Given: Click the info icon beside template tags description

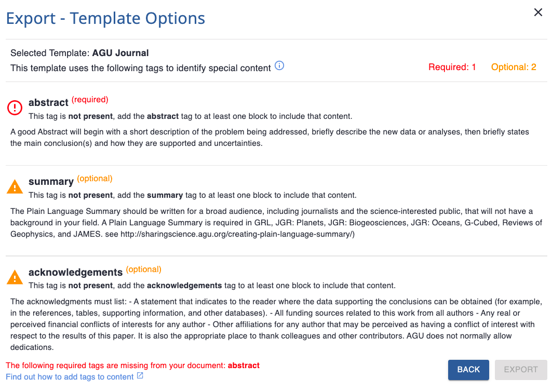Looking at the screenshot, I should point(279,66).
